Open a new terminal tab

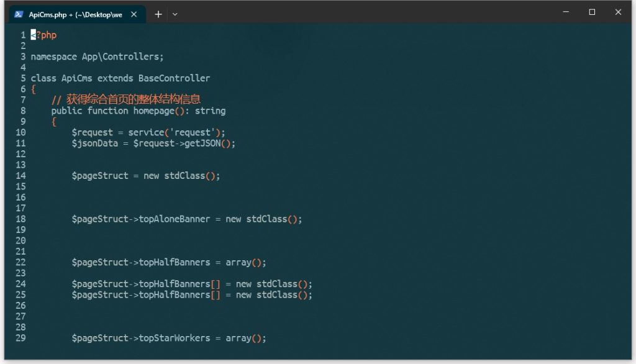[158, 14]
